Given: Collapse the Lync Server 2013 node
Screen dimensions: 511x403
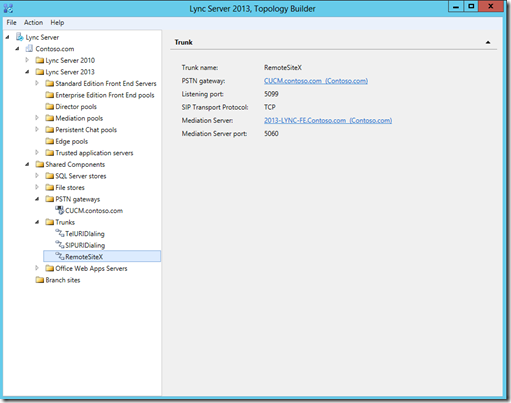Looking at the screenshot, I should pyautogui.click(x=27, y=72).
